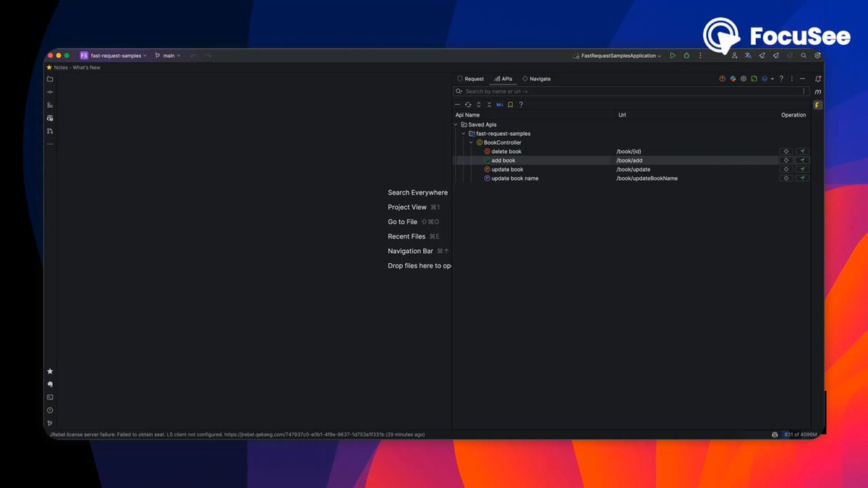Image resolution: width=868 pixels, height=488 pixels.
Task: Click the diamond operation button for update book
Action: click(x=786, y=169)
